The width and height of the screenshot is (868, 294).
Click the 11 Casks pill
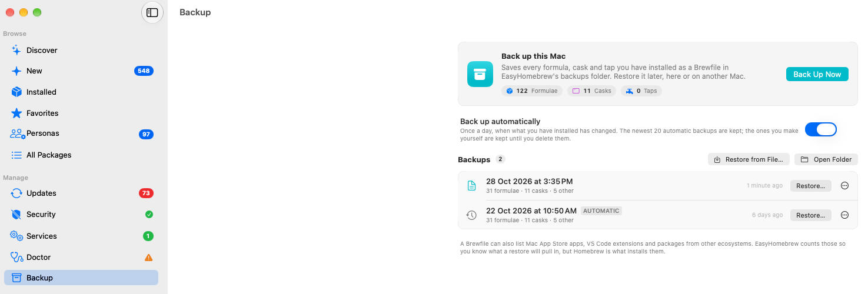click(x=592, y=91)
